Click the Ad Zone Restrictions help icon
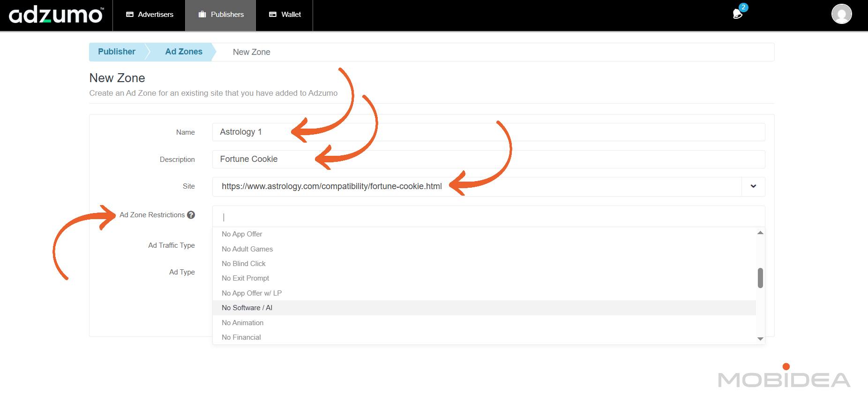Screen dimensions: 868x404 [191, 215]
